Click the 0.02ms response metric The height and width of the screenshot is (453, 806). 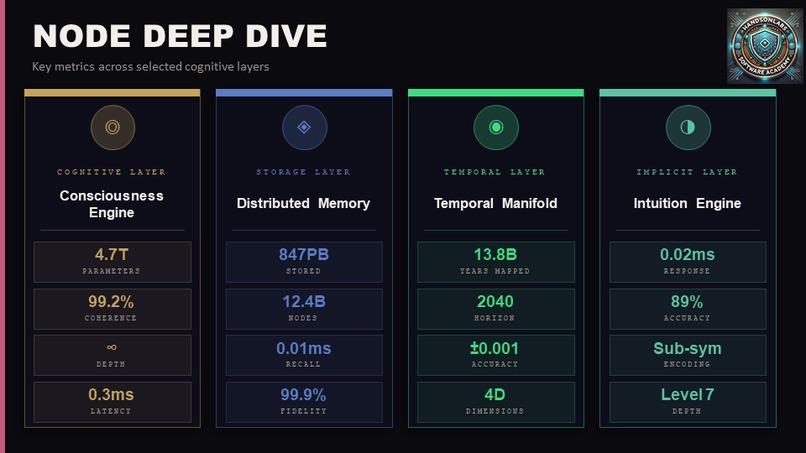[688, 262]
